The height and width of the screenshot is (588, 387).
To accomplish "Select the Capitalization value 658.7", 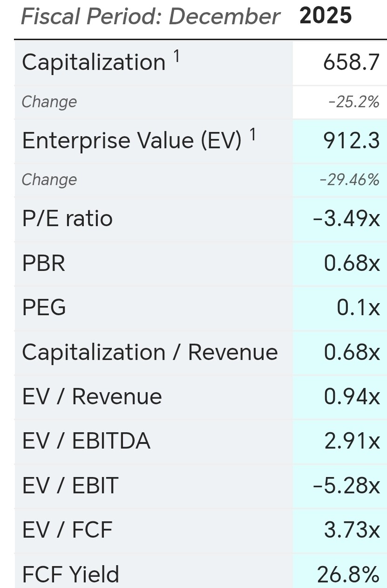I will (352, 62).
